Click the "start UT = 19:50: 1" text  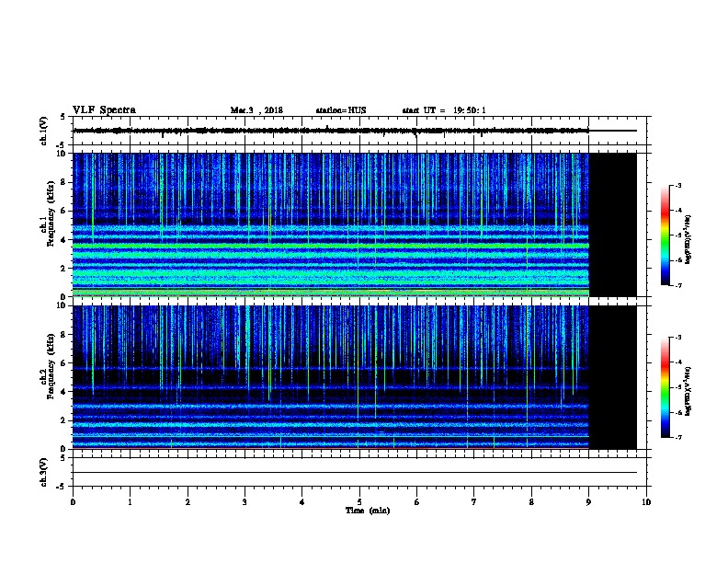pos(444,110)
